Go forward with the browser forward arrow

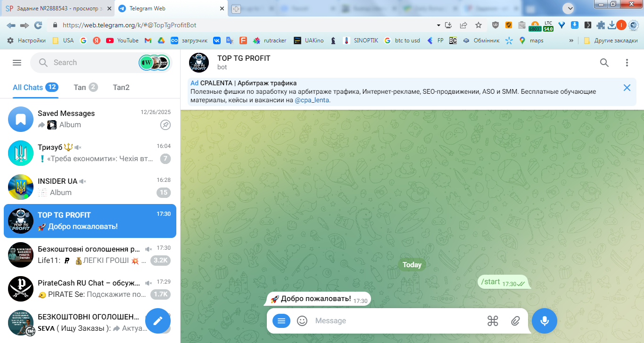25,25
